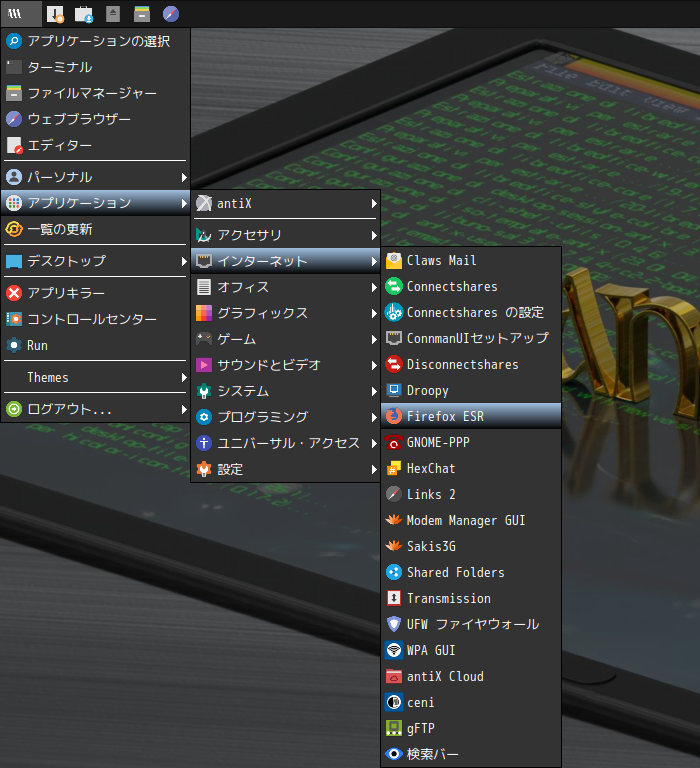Viewport: 700px width, 768px height.
Task: Open the アクセサリ category
Action: (286, 235)
